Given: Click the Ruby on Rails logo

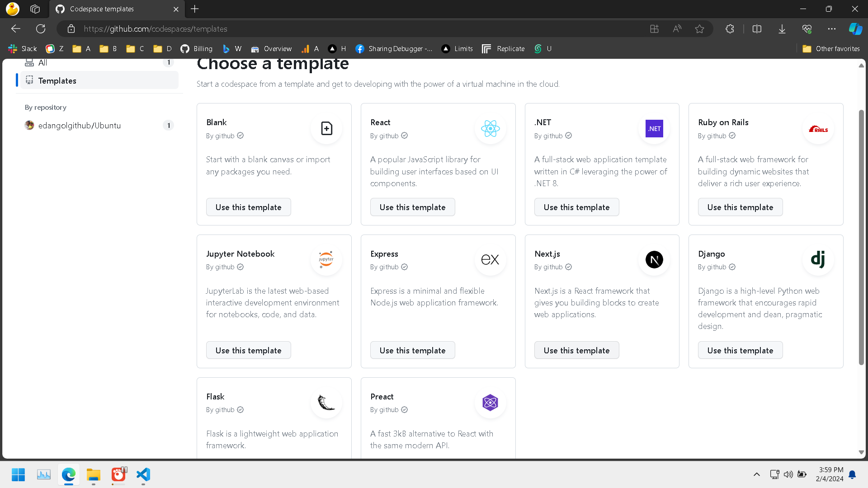Looking at the screenshot, I should (x=818, y=129).
